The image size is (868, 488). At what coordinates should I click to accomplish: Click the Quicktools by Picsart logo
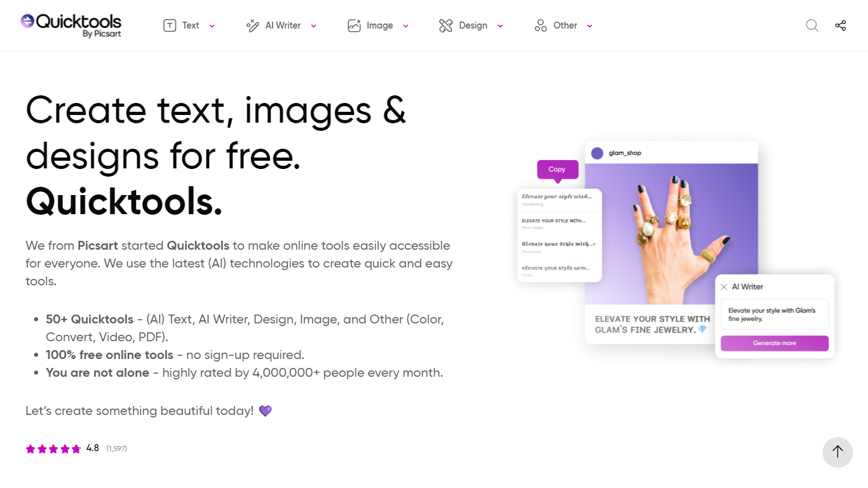(71, 25)
